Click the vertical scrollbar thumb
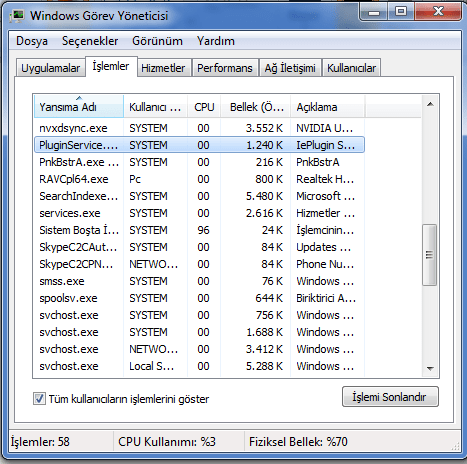Viewport: 467px width, 464px height. 429,255
